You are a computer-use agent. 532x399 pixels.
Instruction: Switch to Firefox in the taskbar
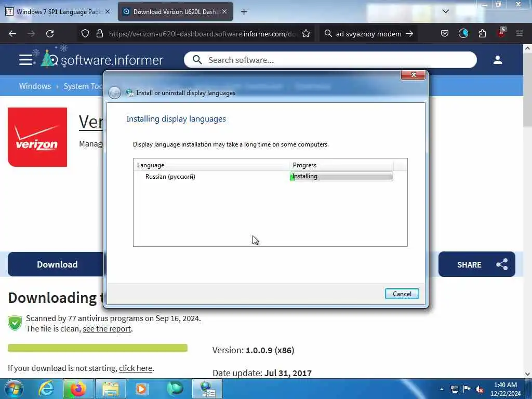point(78,389)
